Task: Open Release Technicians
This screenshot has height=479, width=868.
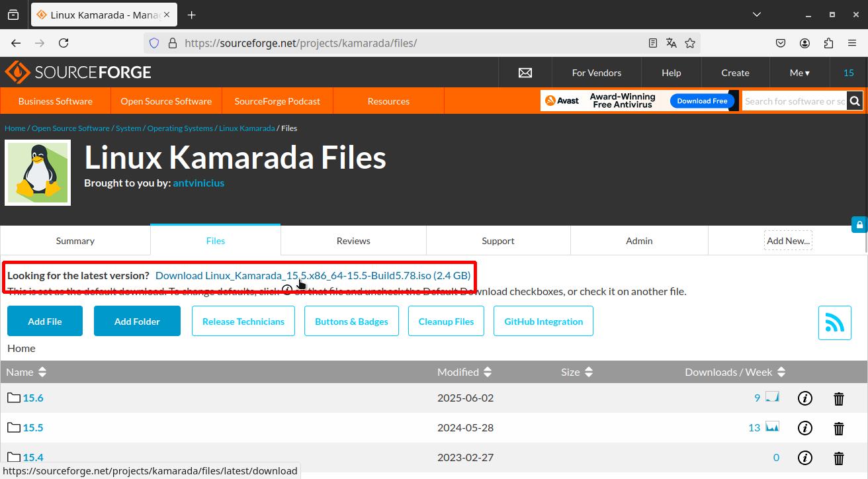Action: pos(243,321)
